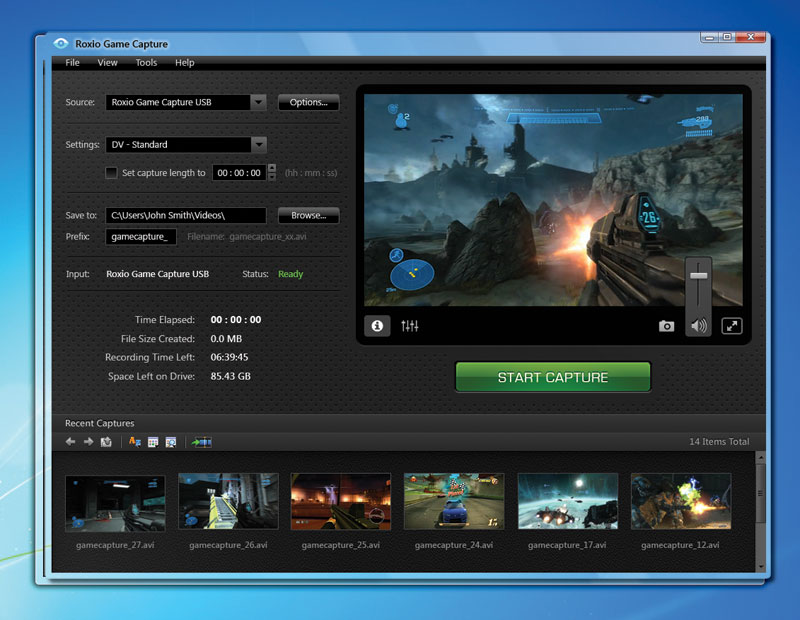Click the scrollbar down arrow in Recent Captures
This screenshot has height=620, width=800.
pyautogui.click(x=760, y=566)
